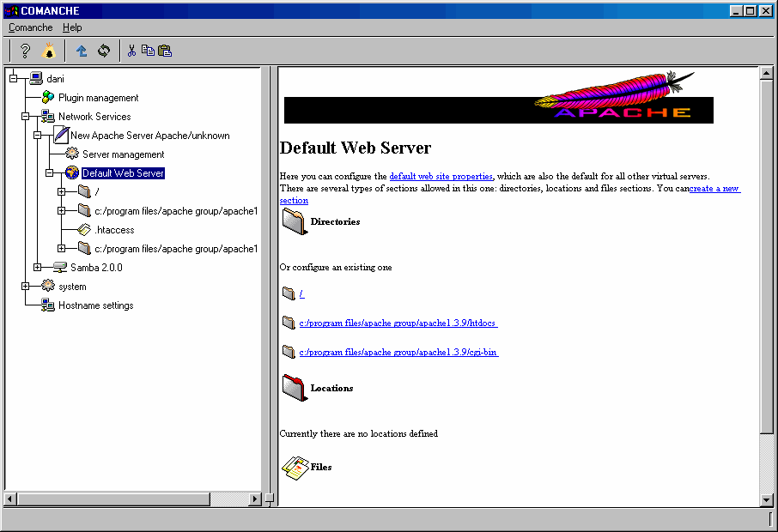Click the Hostname settings computers icon
Viewport: 778px width, 532px height.
point(47,305)
